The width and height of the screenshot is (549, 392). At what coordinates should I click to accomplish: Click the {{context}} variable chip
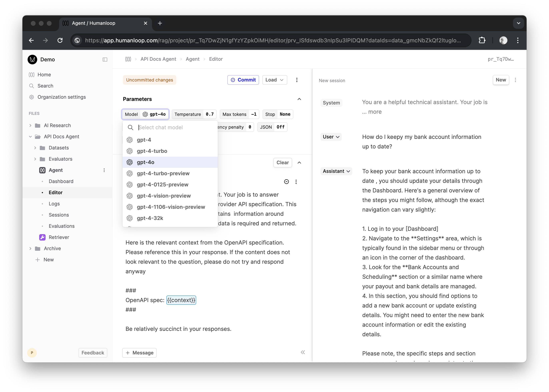point(181,300)
